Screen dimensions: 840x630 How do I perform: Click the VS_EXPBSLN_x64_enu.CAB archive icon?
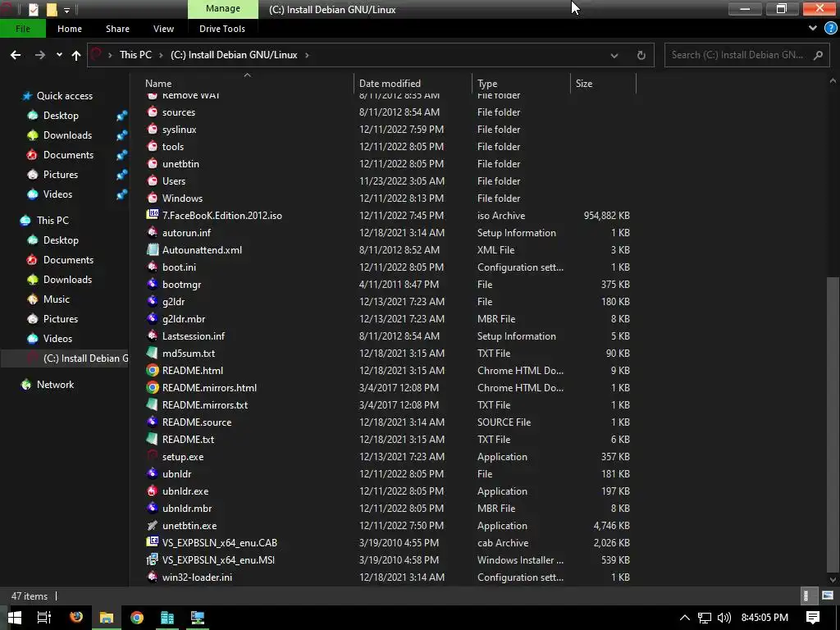coord(153,542)
